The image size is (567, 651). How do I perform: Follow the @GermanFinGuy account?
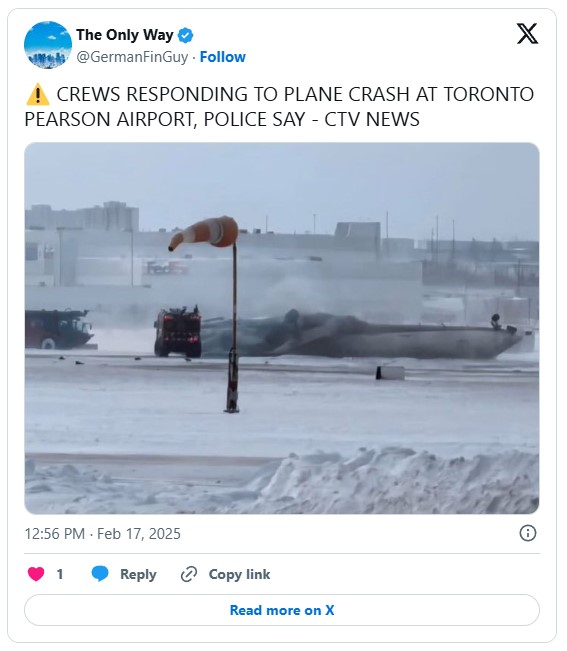pyautogui.click(x=222, y=57)
